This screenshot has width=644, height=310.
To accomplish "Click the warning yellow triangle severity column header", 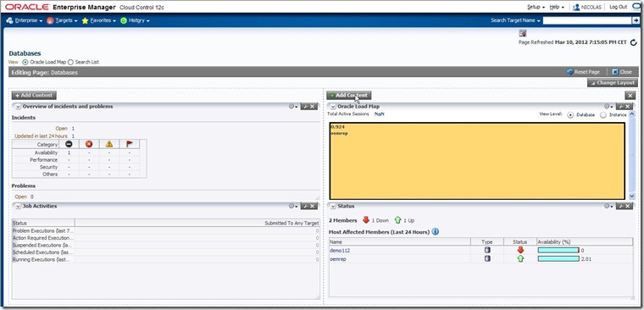I will tap(108, 144).
